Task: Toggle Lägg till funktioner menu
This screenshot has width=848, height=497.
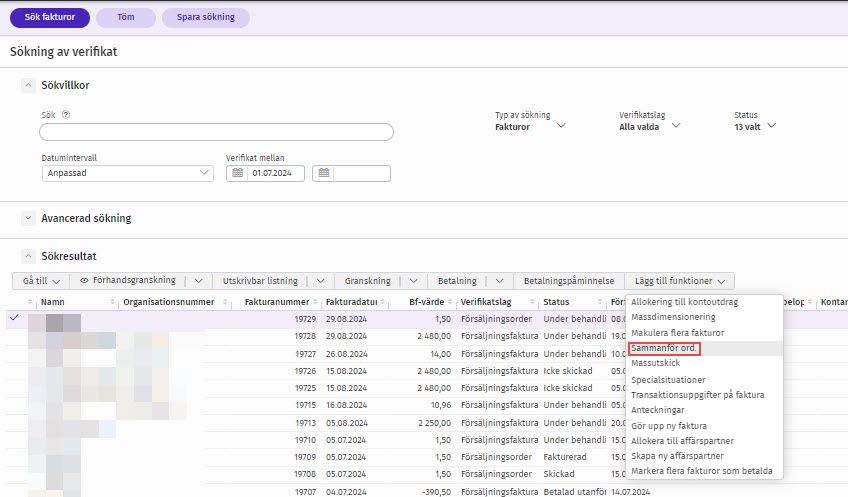Action: coord(680,281)
